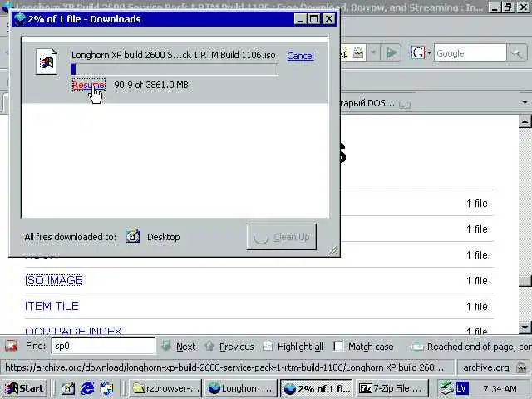Open the Desktop folder icon in Downloads
The height and width of the screenshot is (399, 532).
click(133, 236)
